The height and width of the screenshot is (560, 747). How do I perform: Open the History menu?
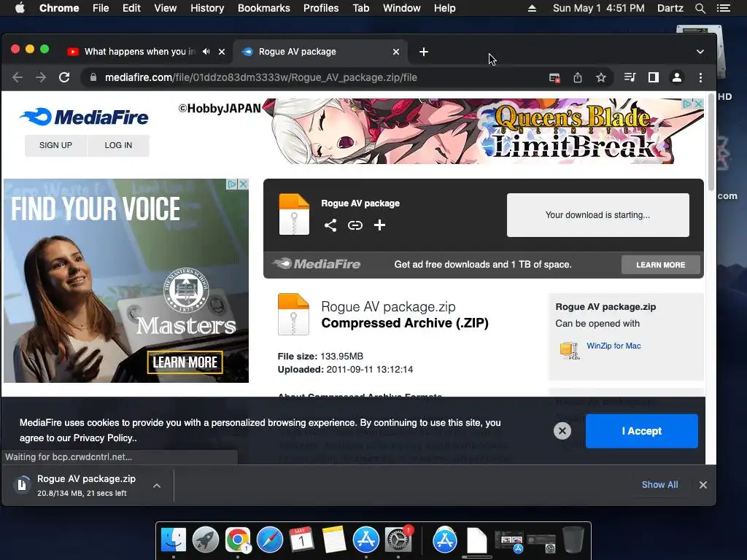click(x=207, y=8)
